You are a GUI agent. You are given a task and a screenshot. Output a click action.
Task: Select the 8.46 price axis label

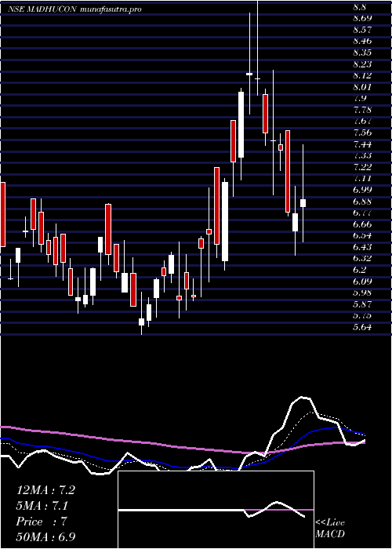tap(362, 41)
